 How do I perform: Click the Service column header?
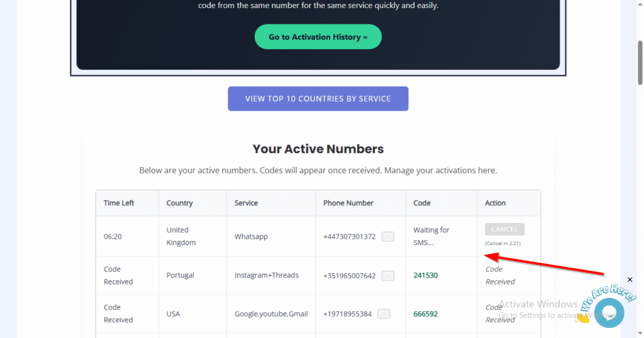[x=247, y=203]
